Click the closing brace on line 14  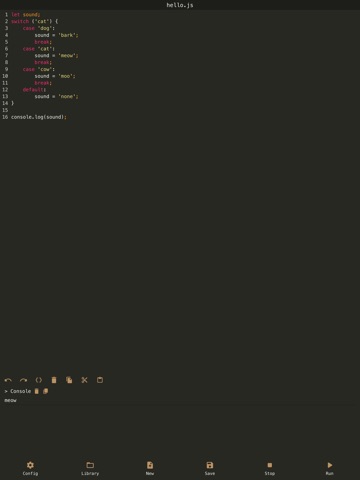coord(13,103)
